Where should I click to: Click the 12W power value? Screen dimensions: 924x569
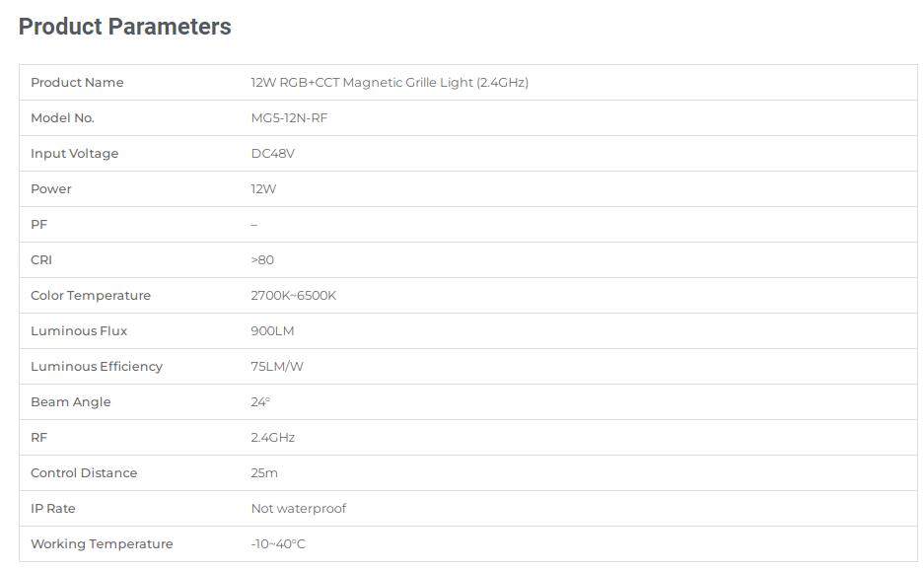[x=263, y=189]
